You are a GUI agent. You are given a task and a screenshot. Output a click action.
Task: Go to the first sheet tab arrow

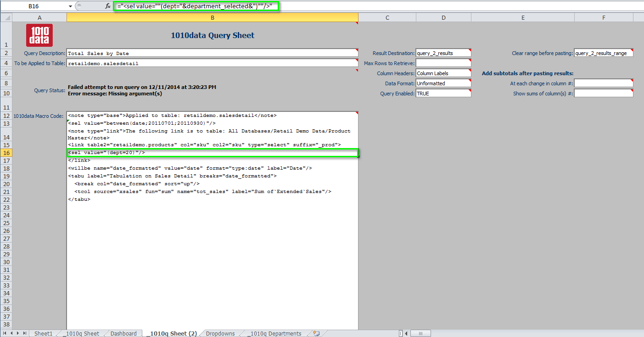[x=5, y=333]
